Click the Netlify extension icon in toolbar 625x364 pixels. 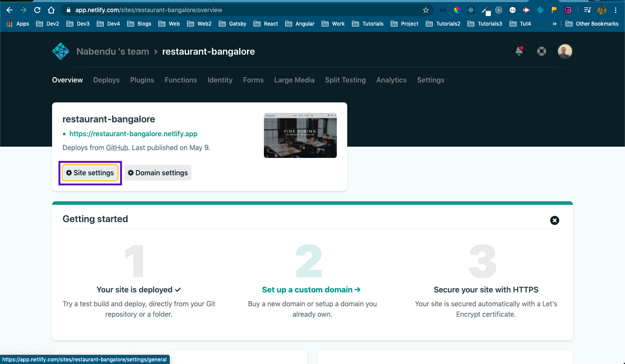click(x=540, y=10)
